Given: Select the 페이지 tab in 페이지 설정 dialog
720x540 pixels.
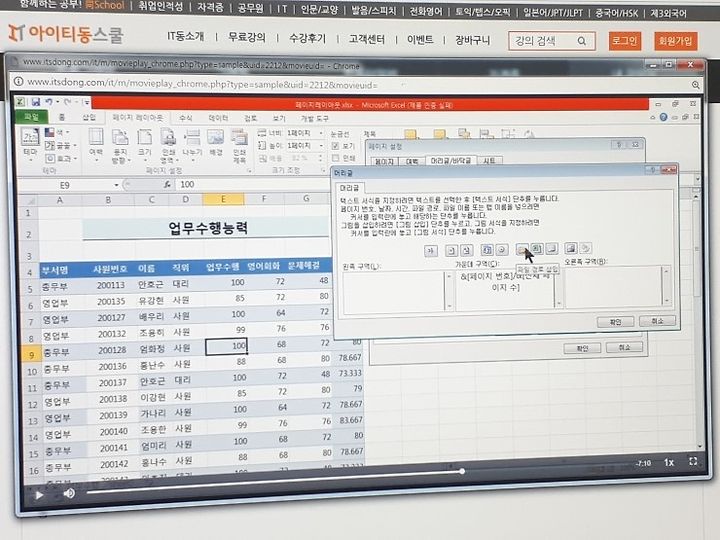Looking at the screenshot, I should (384, 161).
